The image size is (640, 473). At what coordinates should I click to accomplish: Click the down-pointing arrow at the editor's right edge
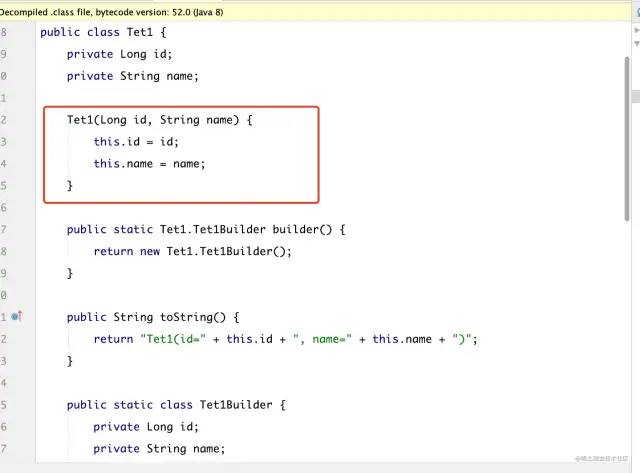636,43
